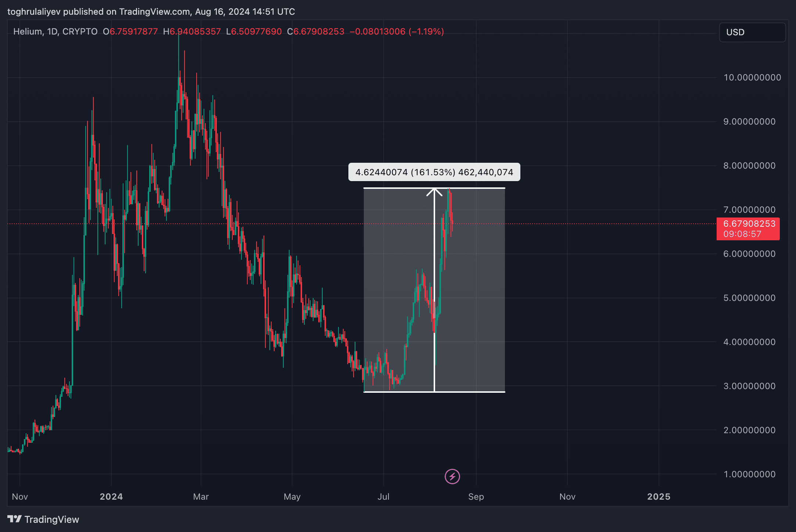Image resolution: width=796 pixels, height=532 pixels.
Task: Click the Jul label on time axis
Action: coord(383,497)
